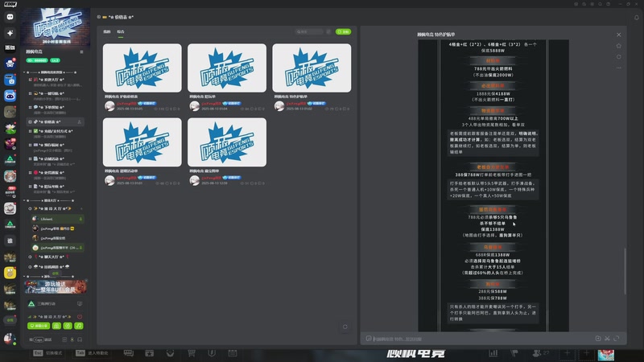Image resolution: width=644 pixels, height=362 pixels.
Task: Close the opened post panel
Action: coord(618,35)
